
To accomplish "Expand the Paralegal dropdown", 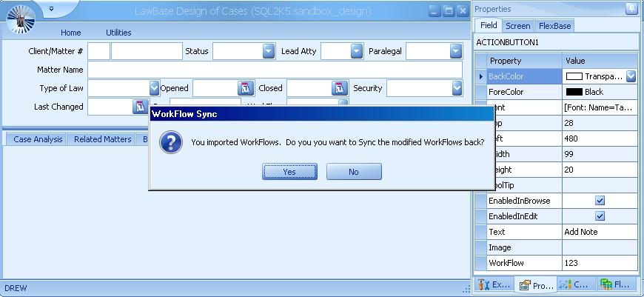I will (x=456, y=51).
